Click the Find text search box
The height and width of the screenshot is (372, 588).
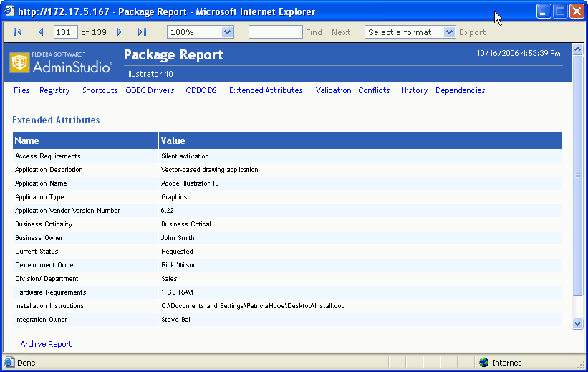[275, 32]
